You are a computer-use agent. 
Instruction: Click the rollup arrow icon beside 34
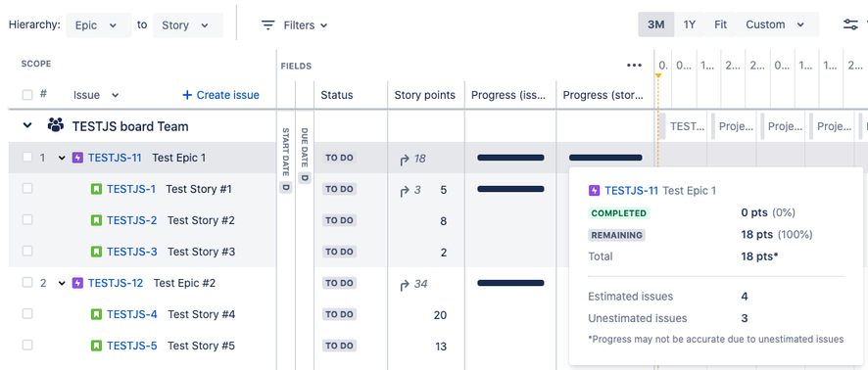[405, 286]
